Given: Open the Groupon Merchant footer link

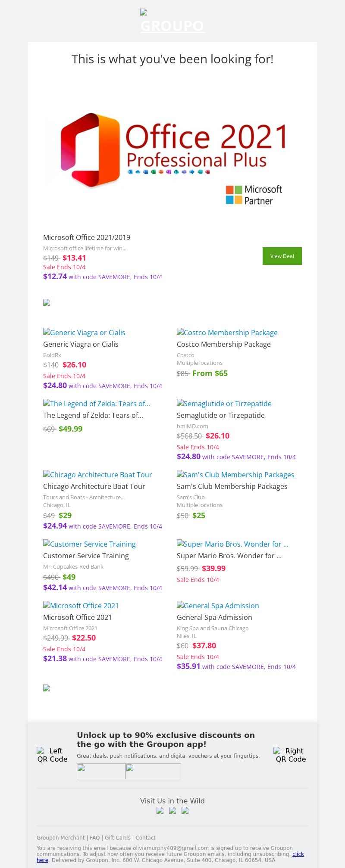Looking at the screenshot, I should click(60, 838).
